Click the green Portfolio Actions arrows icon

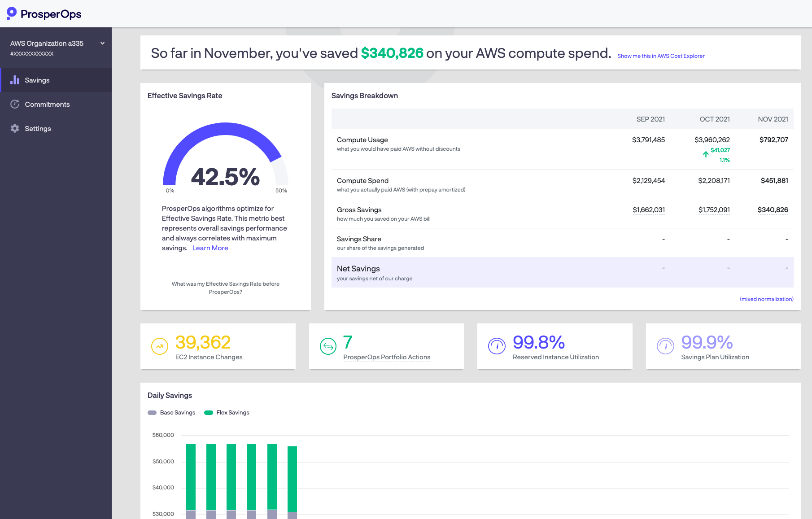coord(327,346)
